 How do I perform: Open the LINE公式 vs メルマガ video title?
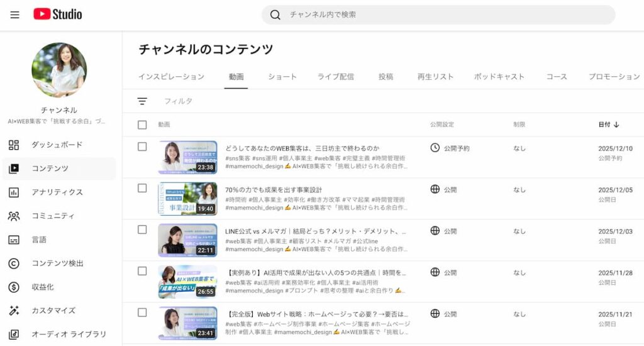pos(316,232)
